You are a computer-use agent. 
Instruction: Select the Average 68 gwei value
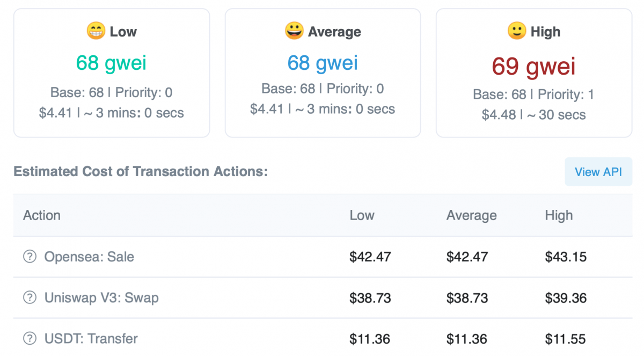click(323, 63)
